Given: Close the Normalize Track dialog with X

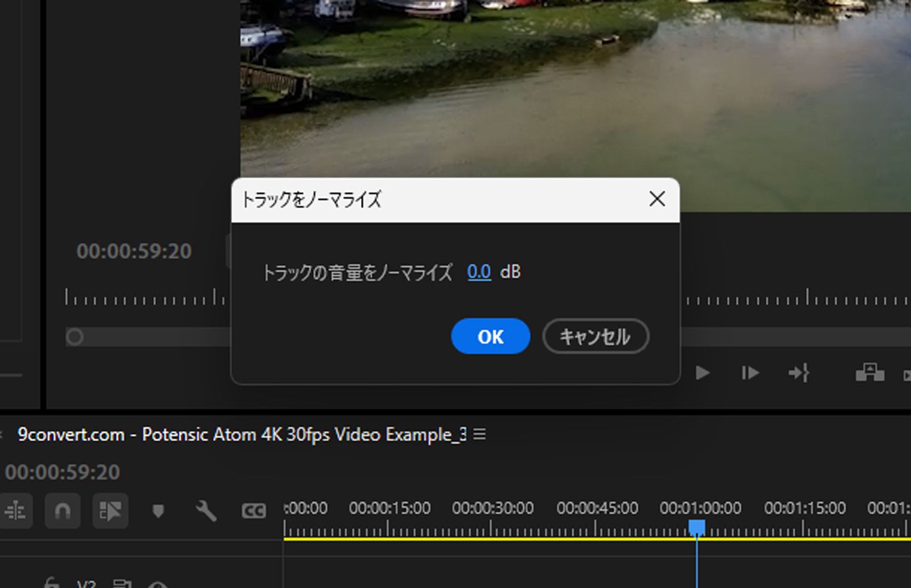Looking at the screenshot, I should pyautogui.click(x=658, y=199).
